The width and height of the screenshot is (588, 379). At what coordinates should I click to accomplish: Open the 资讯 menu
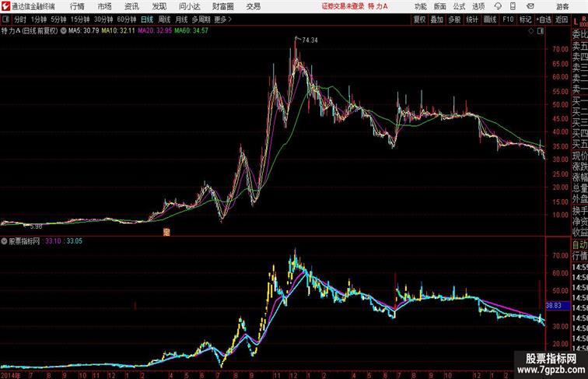point(131,6)
